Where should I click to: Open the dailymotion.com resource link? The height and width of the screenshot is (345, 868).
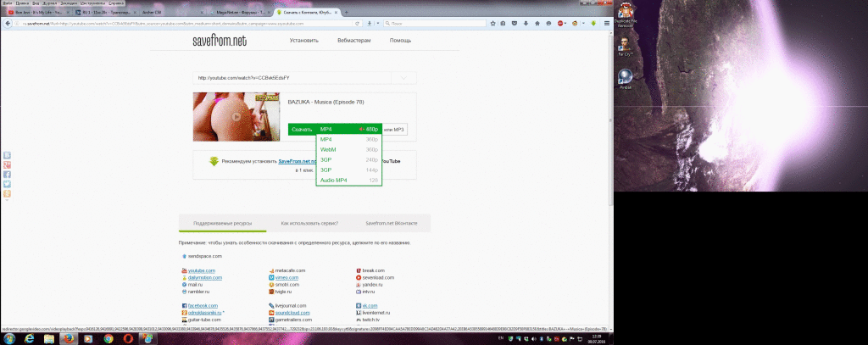(205, 277)
